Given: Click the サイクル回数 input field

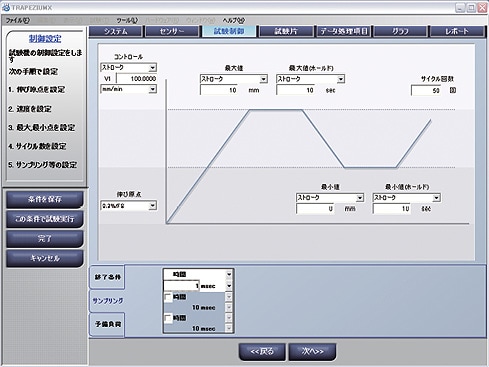Looking at the screenshot, I should 427,90.
